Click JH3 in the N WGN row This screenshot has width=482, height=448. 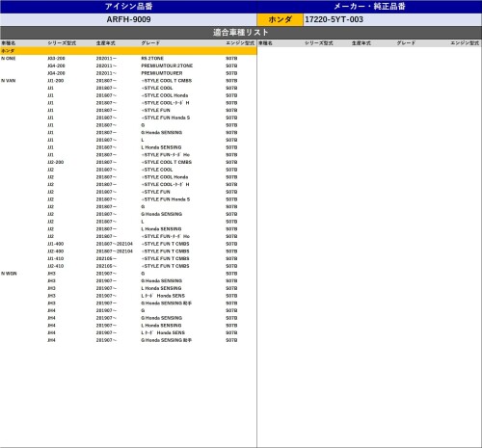pyautogui.click(x=51, y=274)
